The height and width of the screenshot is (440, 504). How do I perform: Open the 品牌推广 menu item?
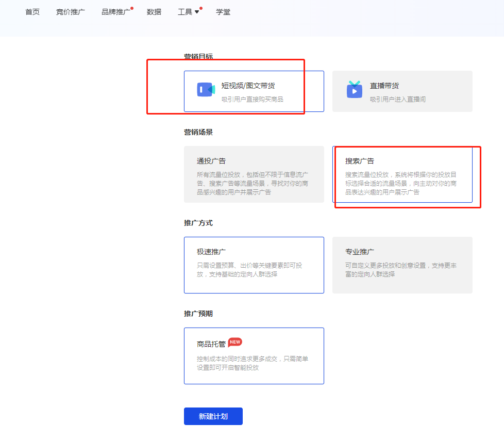[x=115, y=11]
